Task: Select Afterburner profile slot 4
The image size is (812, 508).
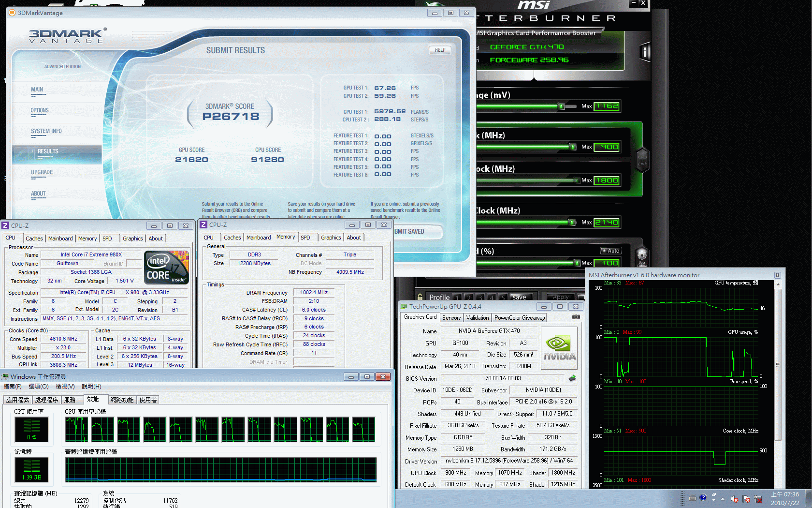Action: point(491,297)
